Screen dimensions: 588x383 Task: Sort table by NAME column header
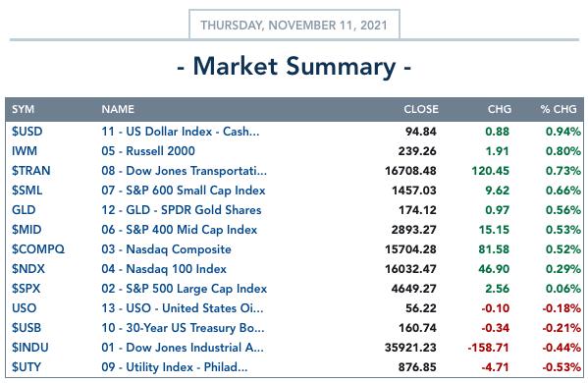click(118, 109)
